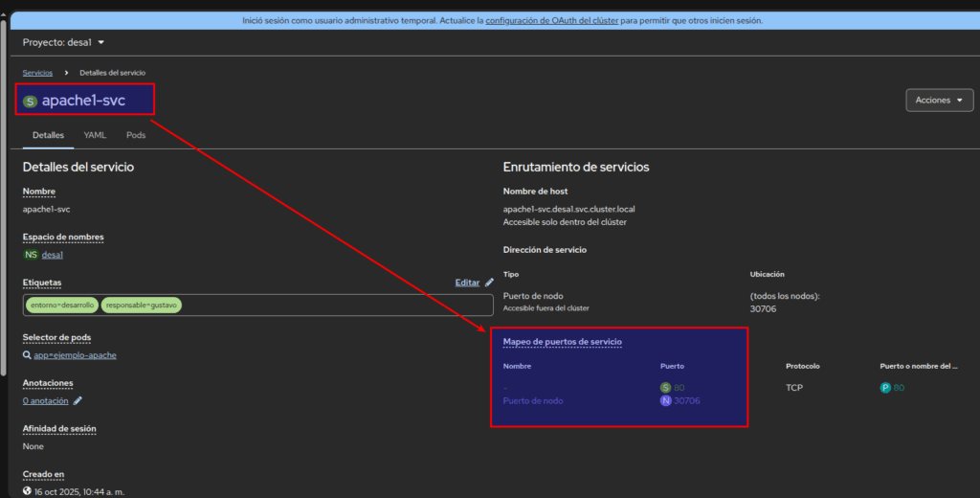980x498 pixels.
Task: Click the S badge next to service port 80
Action: coord(665,387)
